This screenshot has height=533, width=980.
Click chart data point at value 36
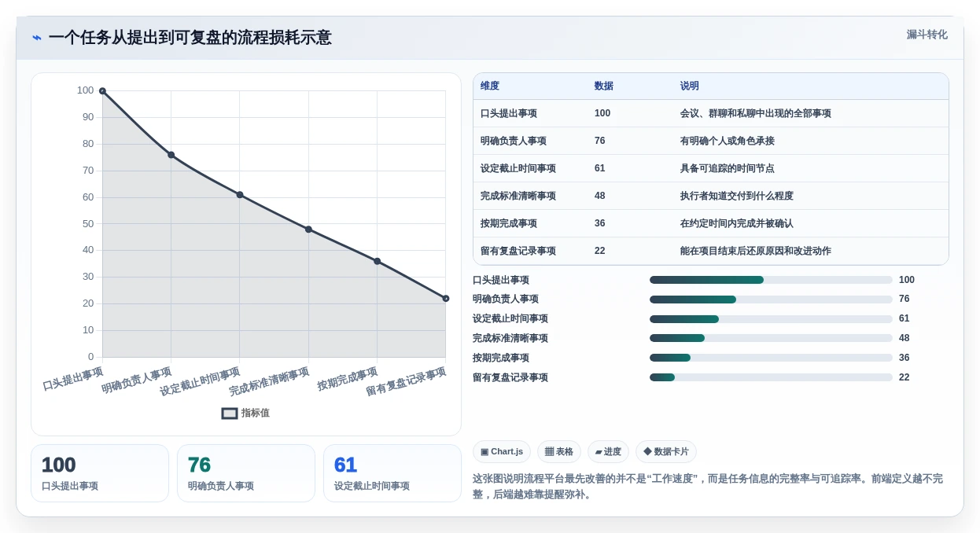377,261
